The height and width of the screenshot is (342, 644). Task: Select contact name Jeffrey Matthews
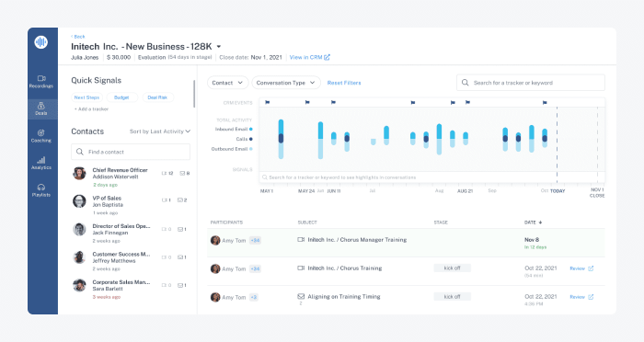coord(114,261)
